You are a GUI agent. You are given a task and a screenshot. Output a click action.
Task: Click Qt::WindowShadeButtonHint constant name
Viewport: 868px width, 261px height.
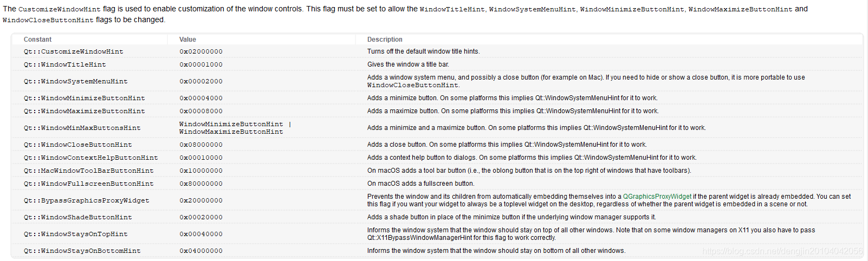(x=78, y=217)
